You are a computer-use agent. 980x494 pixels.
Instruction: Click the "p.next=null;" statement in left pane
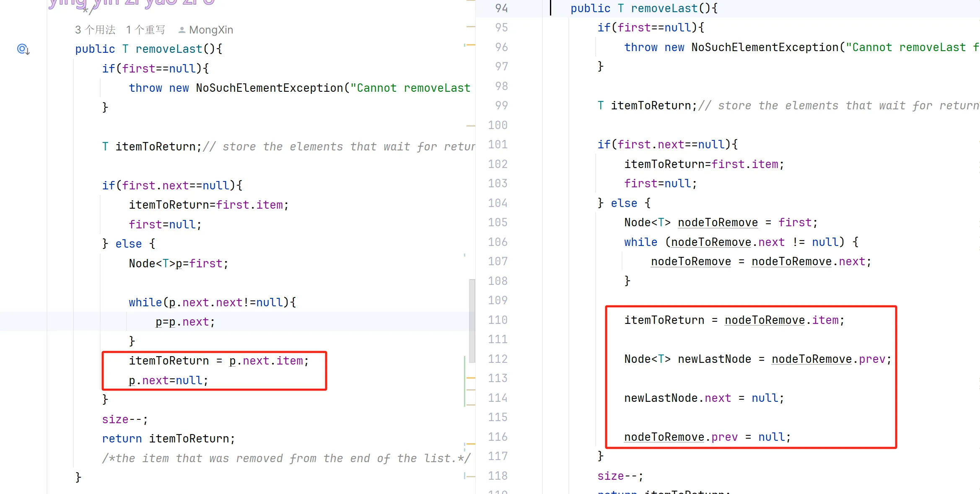tap(168, 380)
